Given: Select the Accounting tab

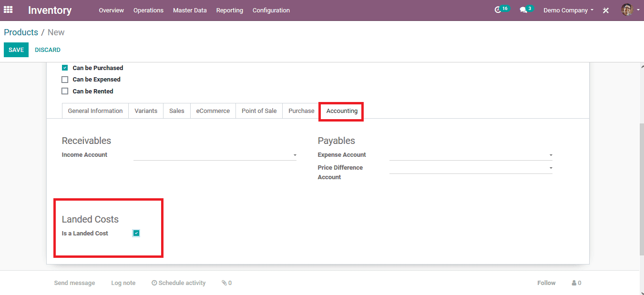Looking at the screenshot, I should 342,111.
